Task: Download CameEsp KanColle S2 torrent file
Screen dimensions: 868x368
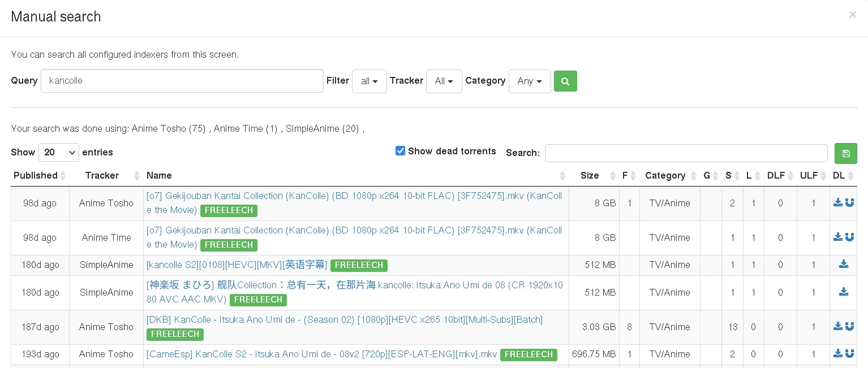Action: [x=838, y=354]
